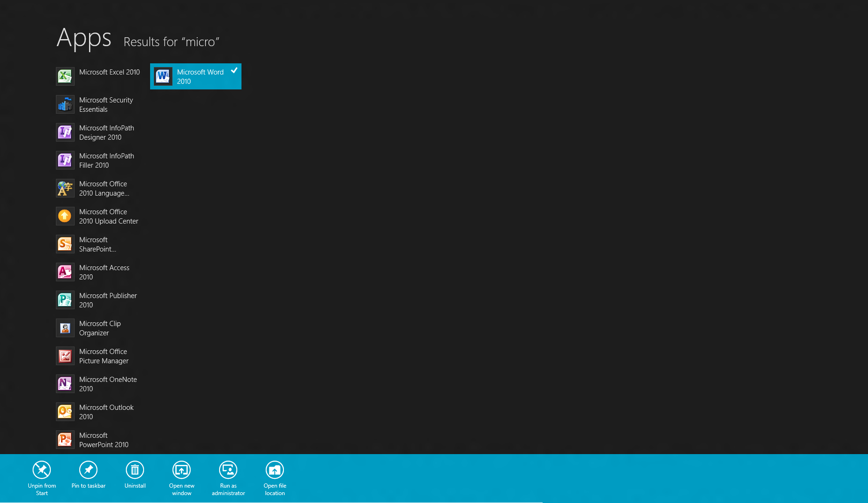
Task: Click "Microsoft InfoPath Filler 2010" text
Action: tap(107, 161)
